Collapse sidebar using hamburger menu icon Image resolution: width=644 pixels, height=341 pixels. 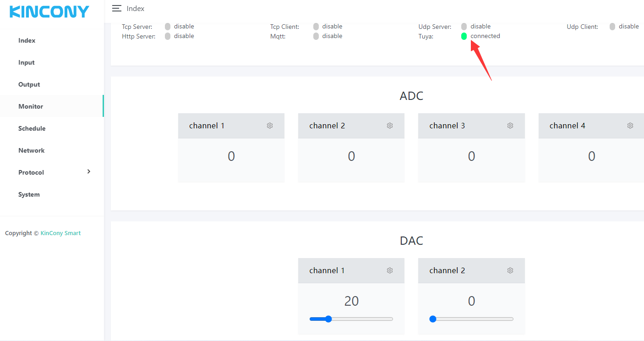117,8
